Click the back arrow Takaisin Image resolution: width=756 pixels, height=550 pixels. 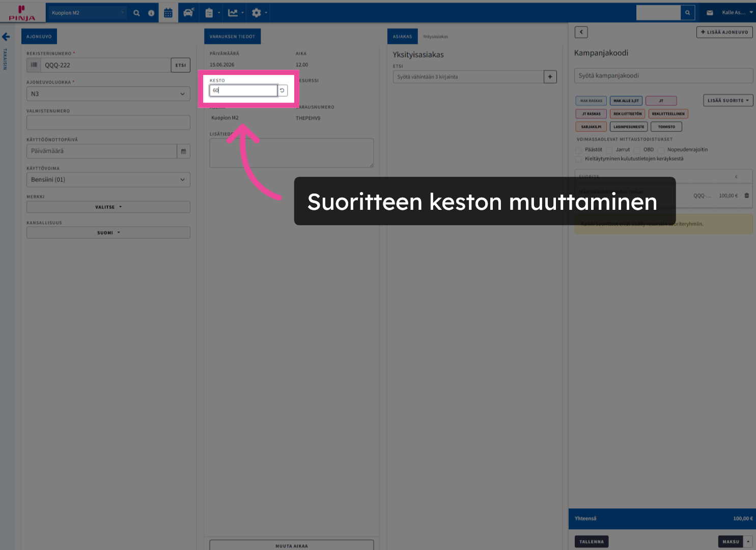click(x=6, y=37)
